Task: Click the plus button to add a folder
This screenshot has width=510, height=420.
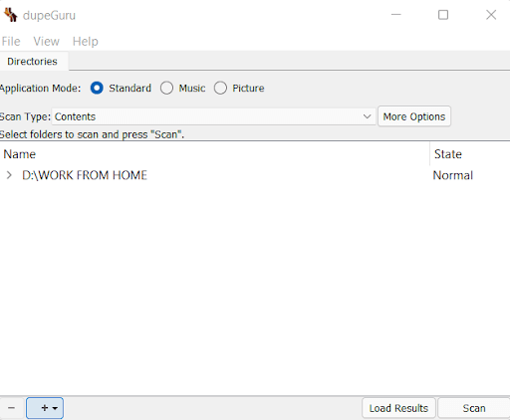Action: coord(45,408)
